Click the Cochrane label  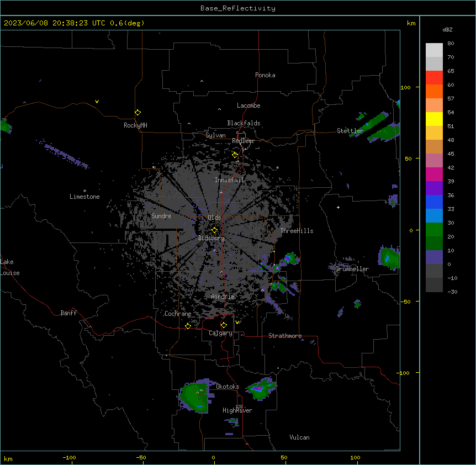[x=178, y=314]
